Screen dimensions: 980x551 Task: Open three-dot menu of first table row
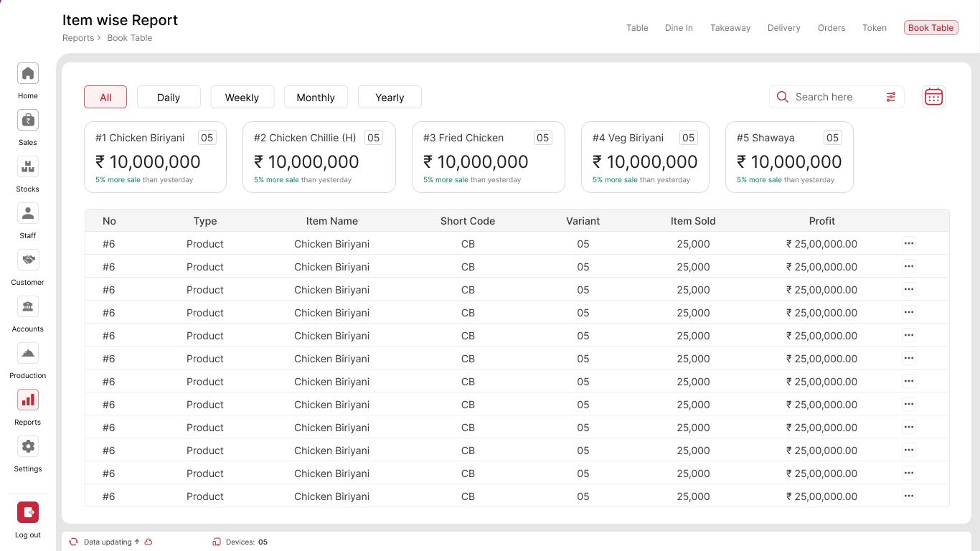908,244
